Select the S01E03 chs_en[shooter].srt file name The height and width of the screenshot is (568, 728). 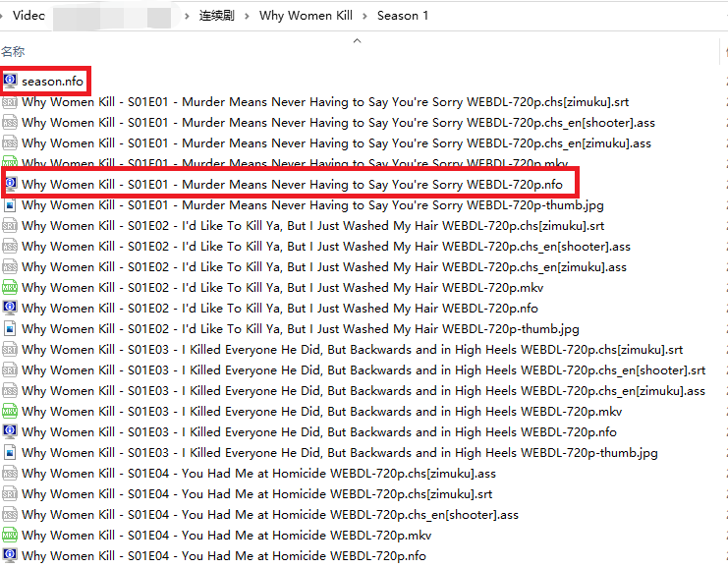(363, 370)
